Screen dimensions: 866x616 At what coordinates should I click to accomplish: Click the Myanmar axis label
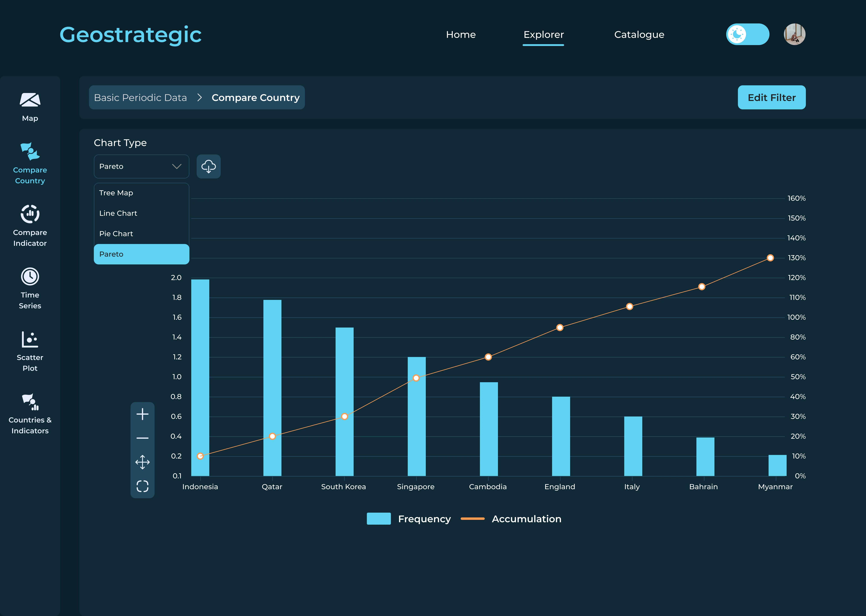point(775,487)
